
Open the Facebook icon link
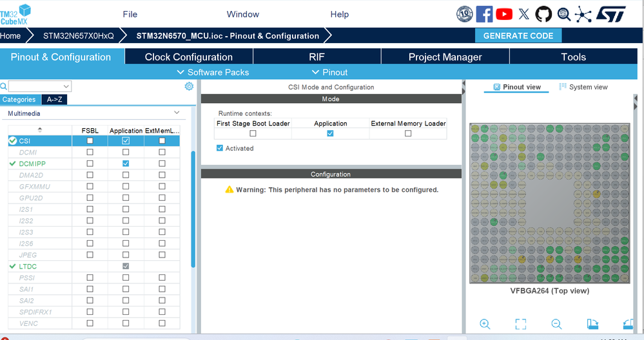click(484, 14)
